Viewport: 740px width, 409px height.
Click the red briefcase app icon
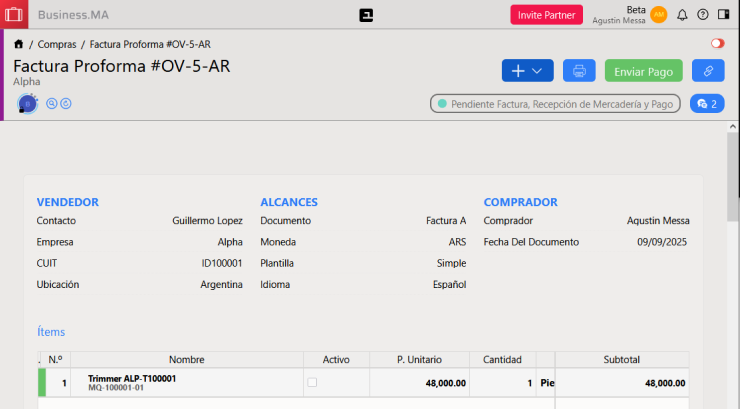point(14,15)
